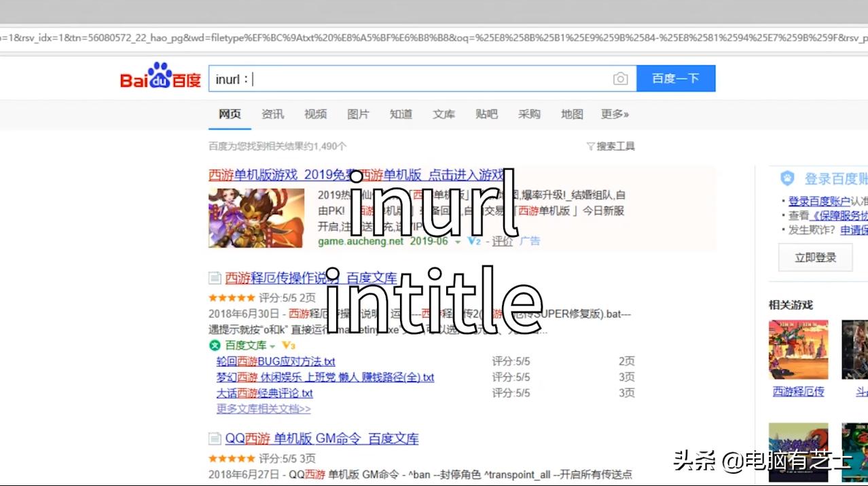Screen dimensions: 868x486
Task: Expand the 百度文库 dropdown arrow in result
Action: (x=271, y=345)
